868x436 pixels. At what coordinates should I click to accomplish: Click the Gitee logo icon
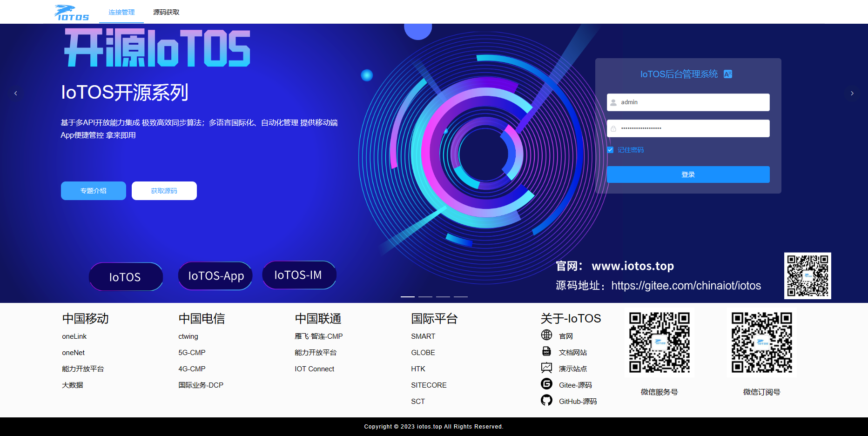point(546,384)
